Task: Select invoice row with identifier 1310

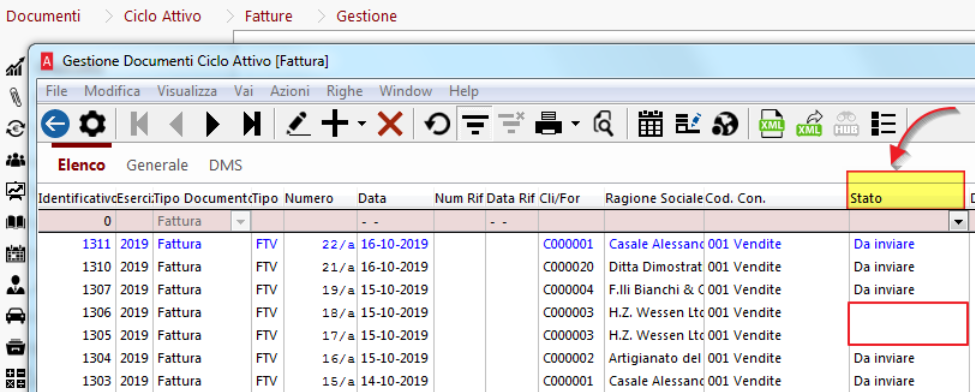Action: [x=502, y=267]
